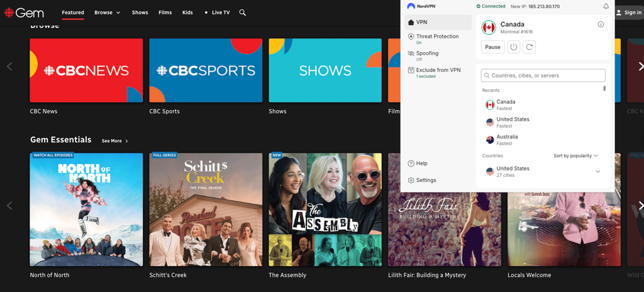Open the Locals Welcome poster
The width and height of the screenshot is (644, 292).
[x=564, y=229]
